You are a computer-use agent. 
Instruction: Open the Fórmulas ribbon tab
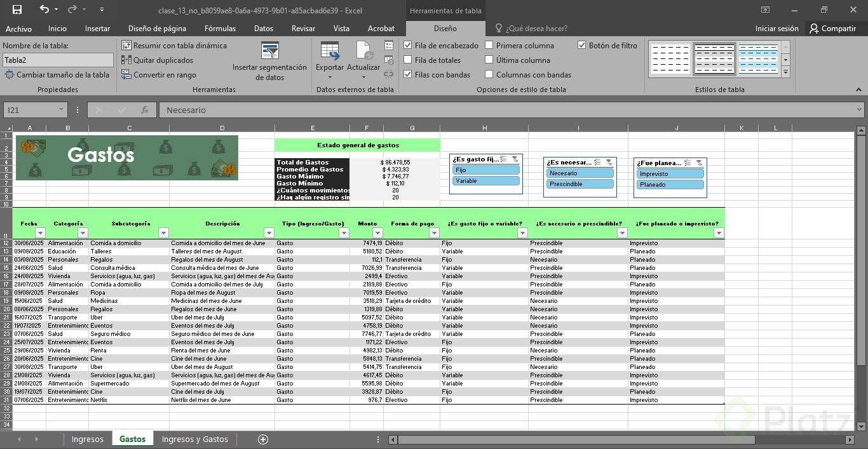pyautogui.click(x=220, y=29)
